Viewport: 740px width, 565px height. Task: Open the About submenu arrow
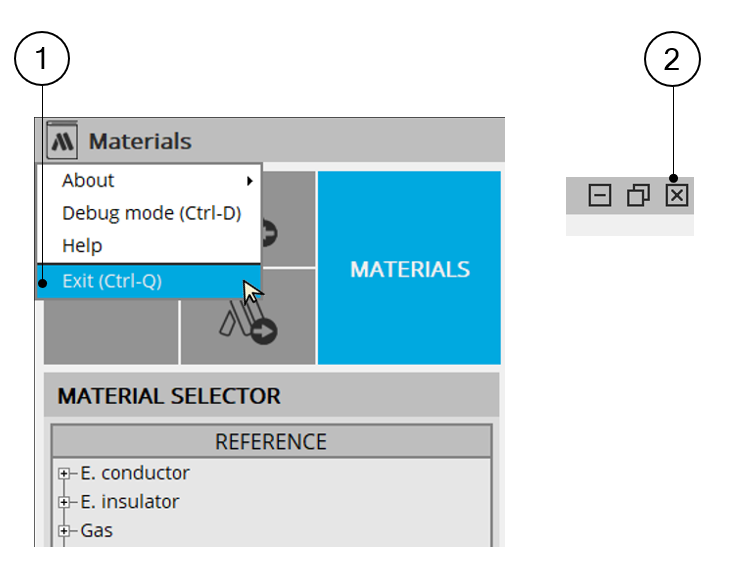click(249, 181)
